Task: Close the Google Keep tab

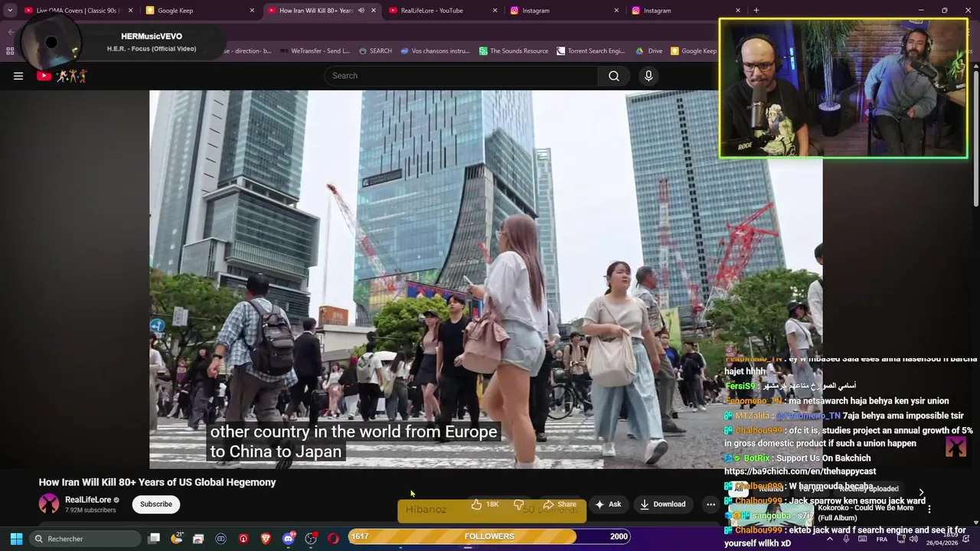Action: click(252, 11)
